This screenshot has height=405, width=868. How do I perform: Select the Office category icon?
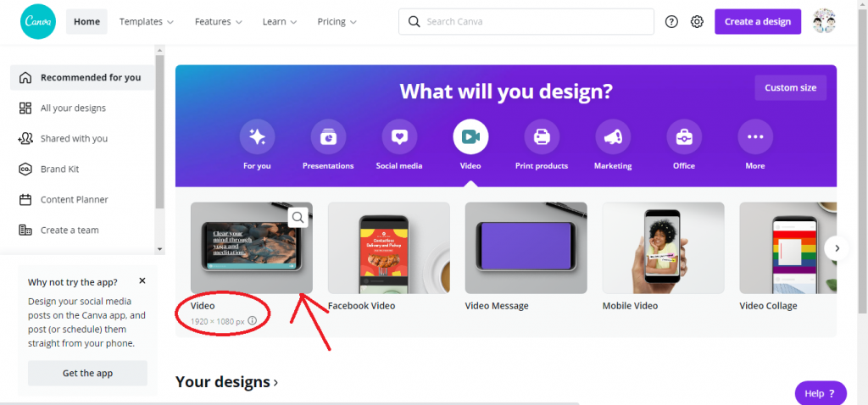(x=684, y=136)
